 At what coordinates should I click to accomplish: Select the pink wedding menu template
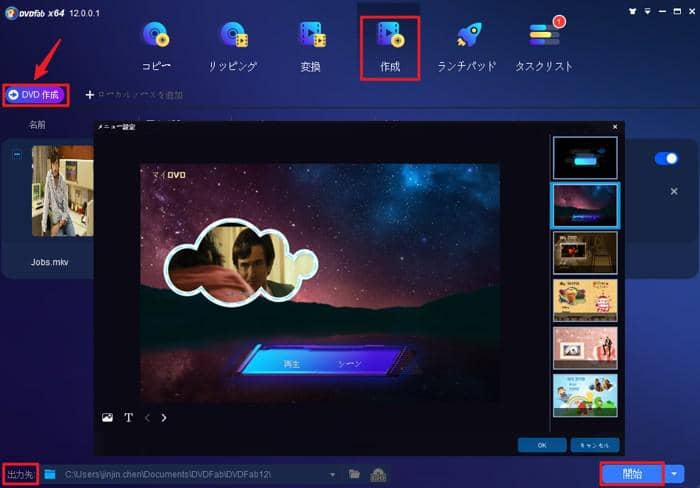pos(585,348)
